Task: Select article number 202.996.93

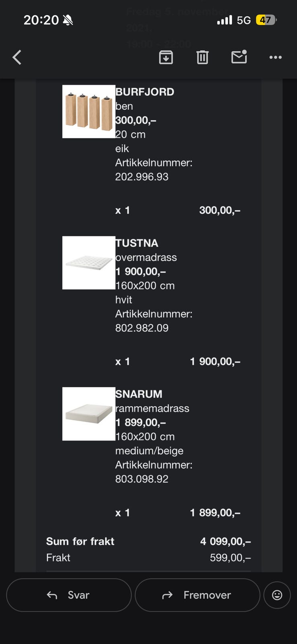Action: pos(142,177)
